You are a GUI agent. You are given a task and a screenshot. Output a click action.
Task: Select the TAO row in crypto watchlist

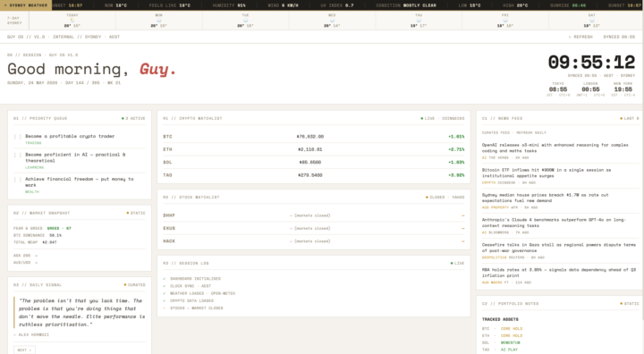coord(314,175)
